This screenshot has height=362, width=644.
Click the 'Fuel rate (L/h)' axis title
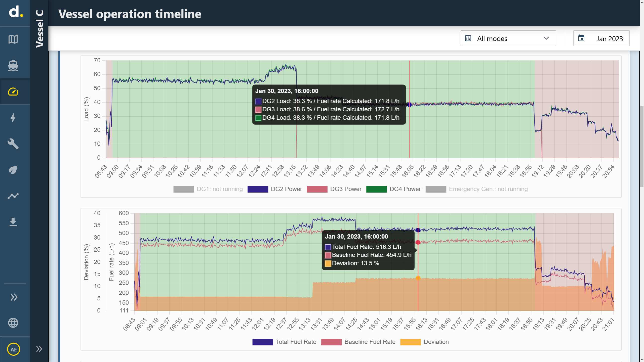pos(111,262)
